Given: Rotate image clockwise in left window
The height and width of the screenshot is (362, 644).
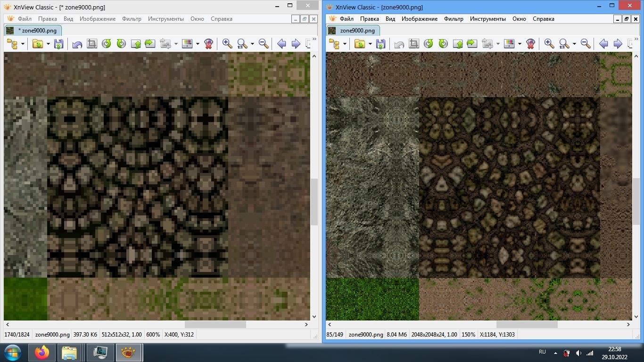Looking at the screenshot, I should point(121,44).
